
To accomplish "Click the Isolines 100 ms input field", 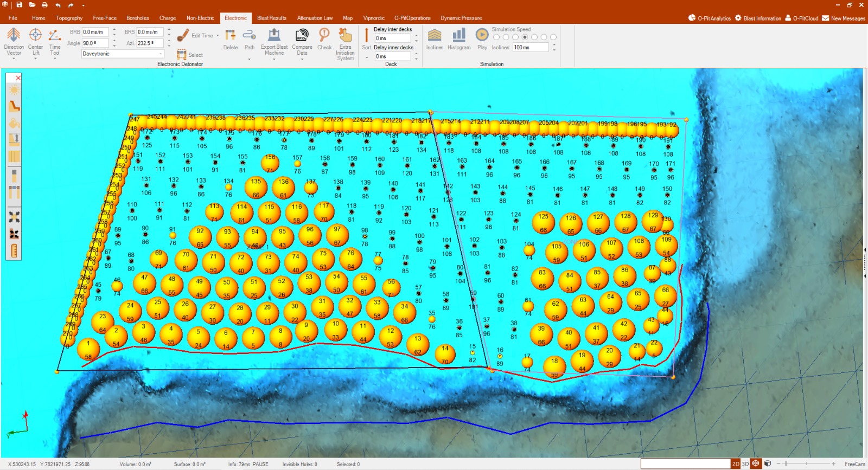I will [x=531, y=48].
